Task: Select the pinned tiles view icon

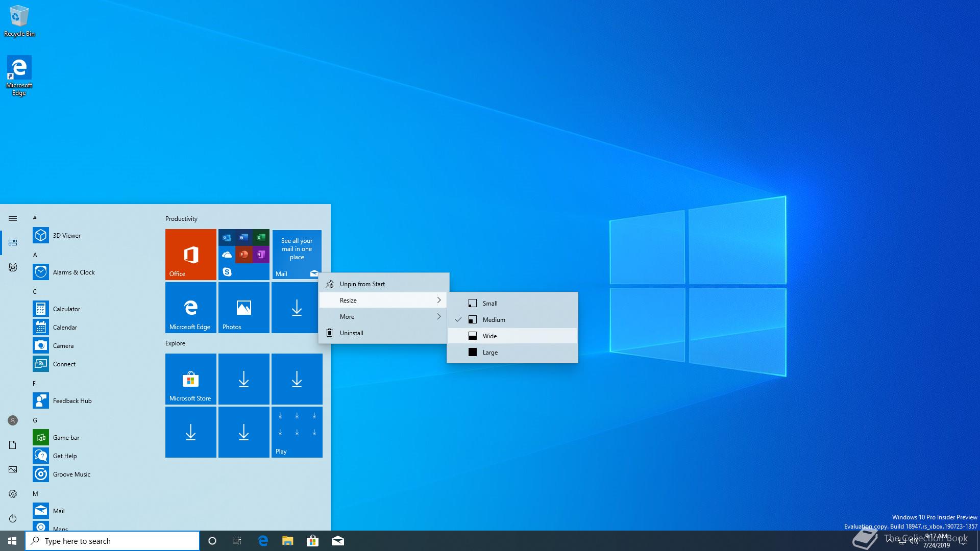Action: tap(13, 243)
